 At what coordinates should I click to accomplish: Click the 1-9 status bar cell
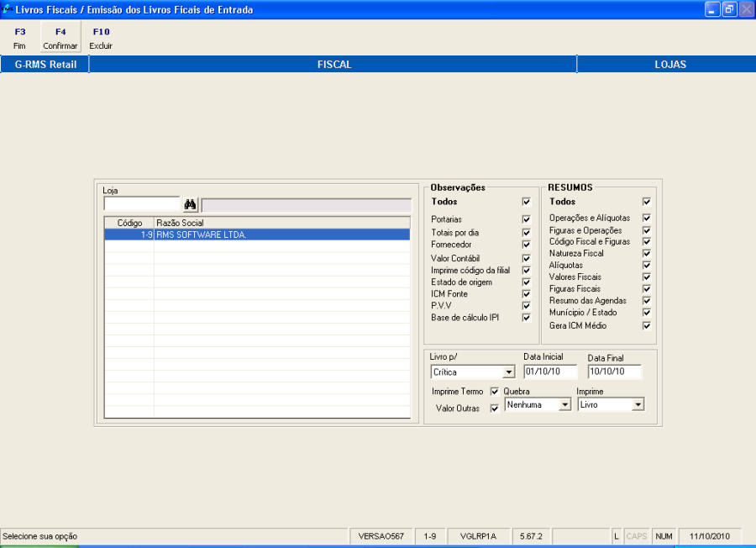[x=429, y=536]
